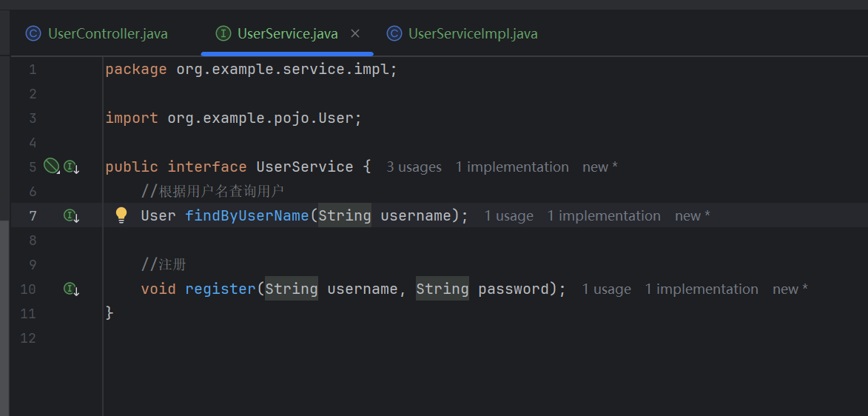This screenshot has width=868, height=416.
Task: Click the class icon on UserController.java tab
Action: coord(33,34)
